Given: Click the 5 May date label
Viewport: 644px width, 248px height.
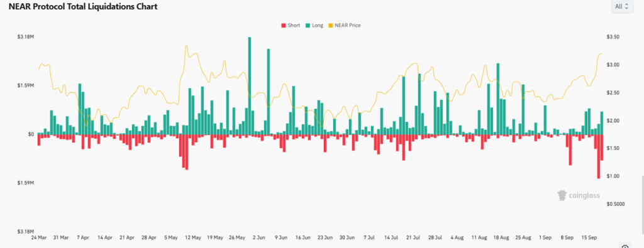Looking at the screenshot, I should coord(171,237).
